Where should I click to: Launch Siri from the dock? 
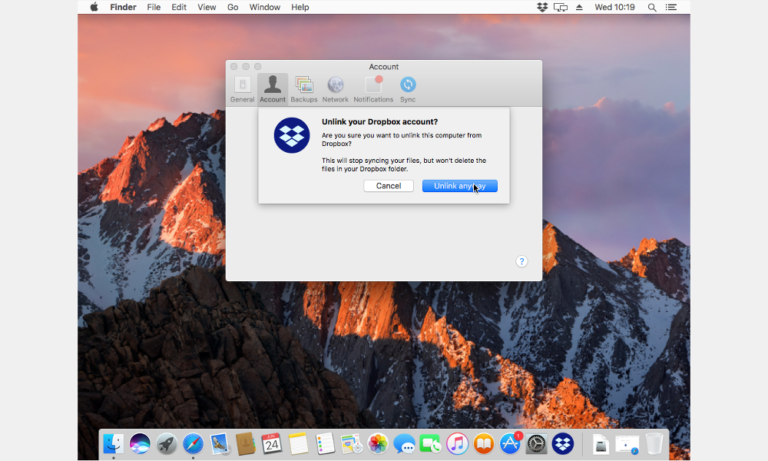click(140, 444)
